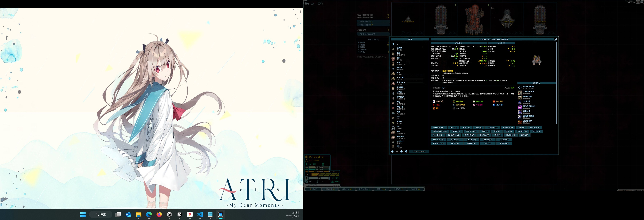Toggle the 民用舰 (23) type filter
The width and height of the screenshot is (644, 220).
pos(504,143)
